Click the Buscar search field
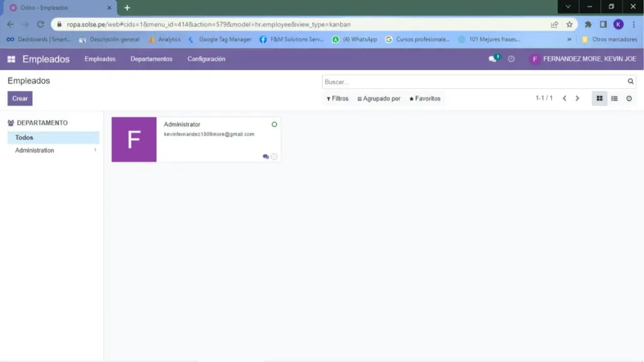The height and width of the screenshot is (362, 644). pos(472,82)
